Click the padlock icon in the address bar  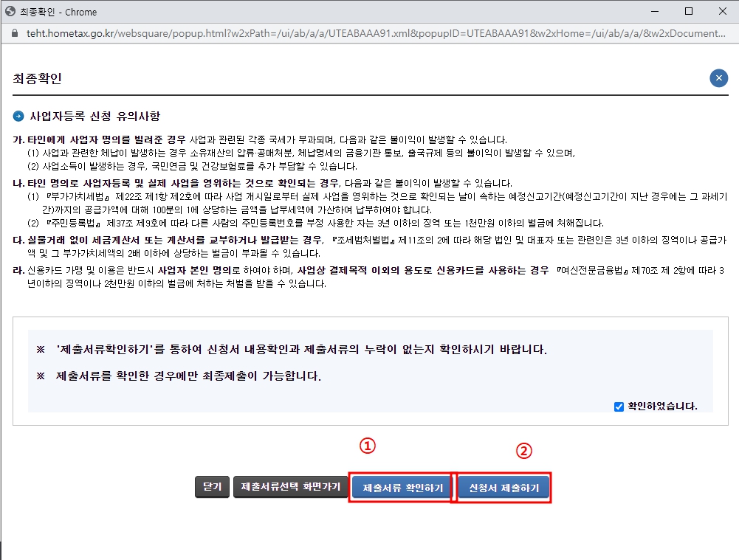click(15, 33)
